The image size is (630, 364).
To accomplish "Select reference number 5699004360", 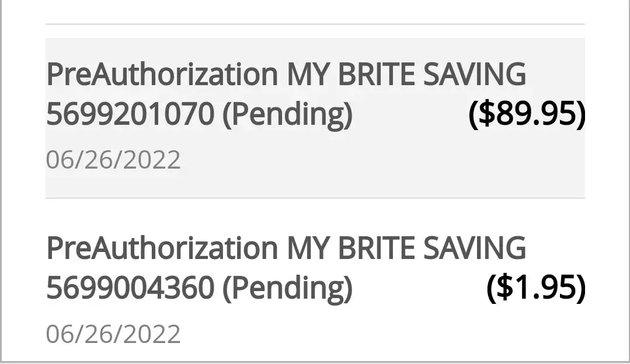I will (130, 287).
